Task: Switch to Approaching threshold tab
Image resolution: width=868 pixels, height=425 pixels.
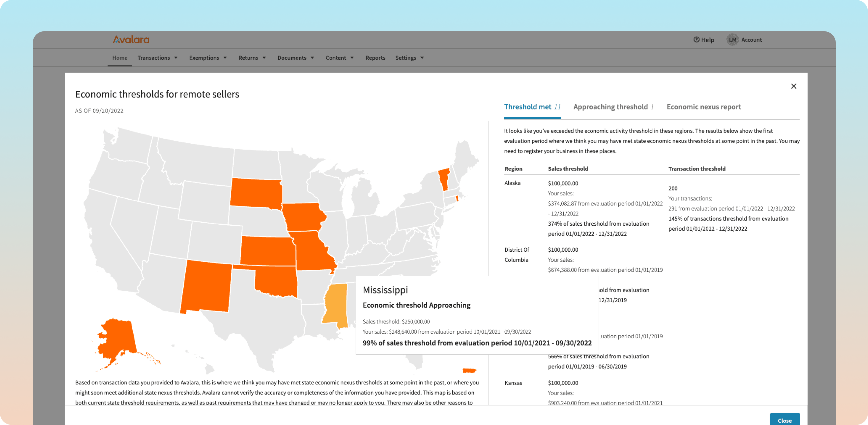Action: [x=613, y=107]
